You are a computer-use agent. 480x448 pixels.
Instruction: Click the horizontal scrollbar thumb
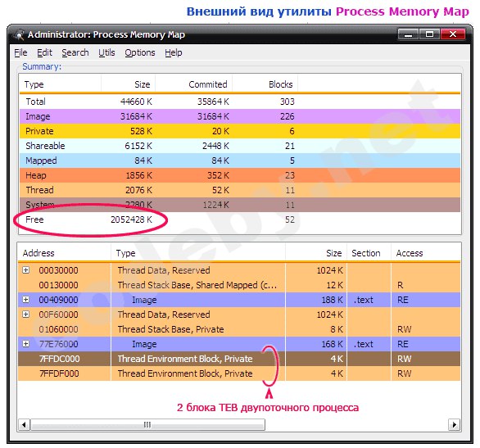[x=147, y=424]
